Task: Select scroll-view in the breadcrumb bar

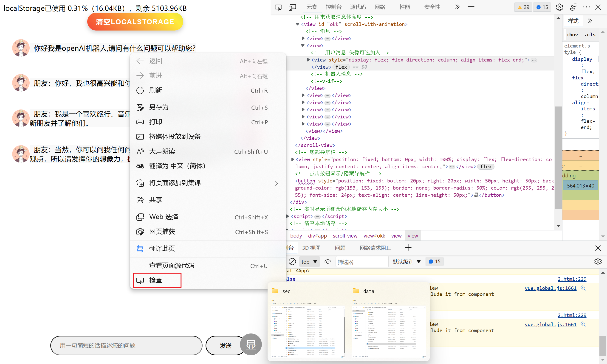Action: 345,236
